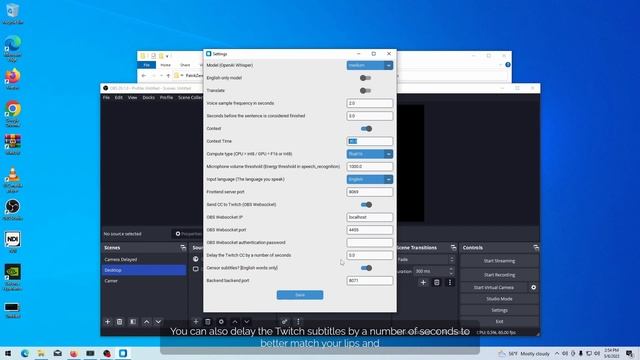Click OBS Websocket authentication password field
This screenshot has width=640, height=360.
pos(370,242)
